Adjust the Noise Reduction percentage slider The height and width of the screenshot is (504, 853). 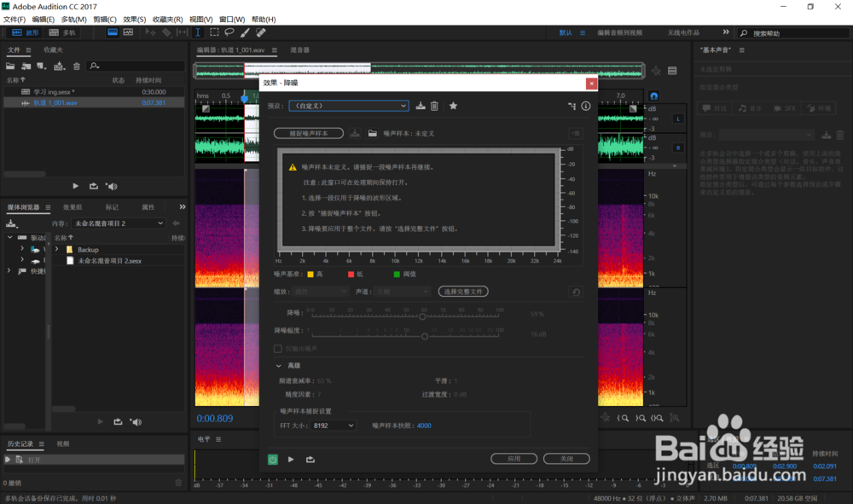(422, 316)
